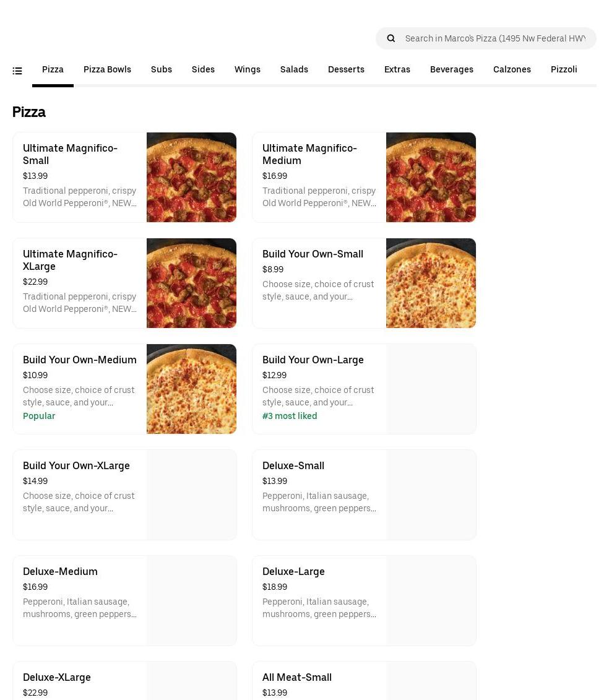Open the Beverages tab
The height and width of the screenshot is (700, 609).
pos(452,69)
